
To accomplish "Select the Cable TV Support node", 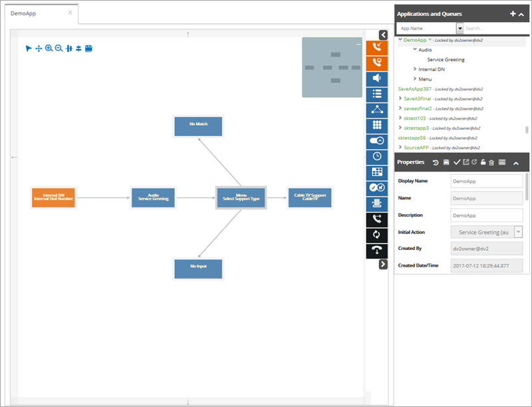I will [x=310, y=198].
